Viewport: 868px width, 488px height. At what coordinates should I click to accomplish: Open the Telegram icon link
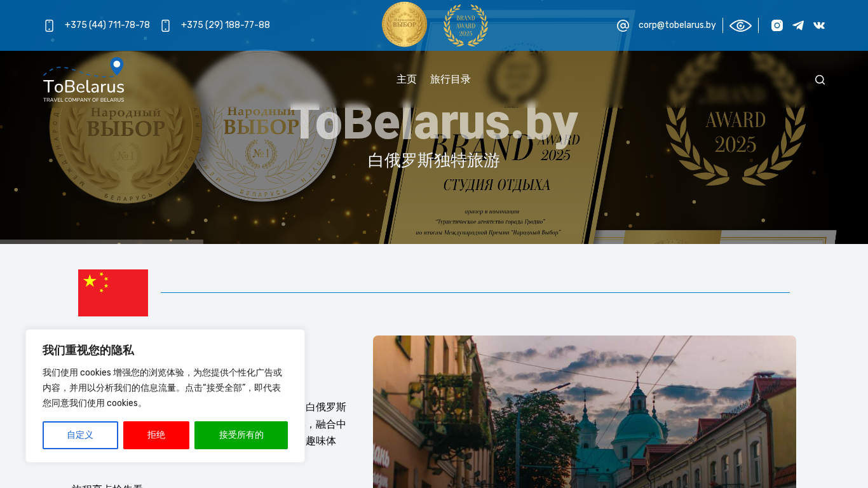pos(798,25)
